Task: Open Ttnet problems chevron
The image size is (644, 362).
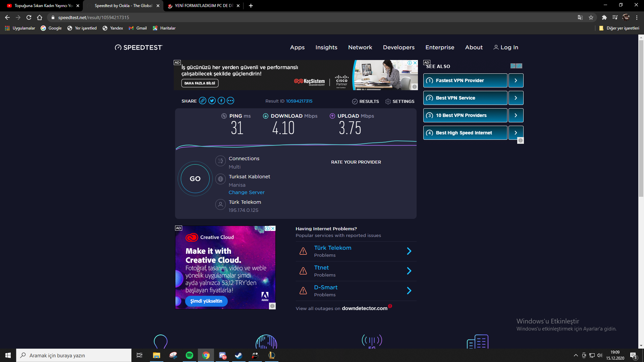Action: (409, 271)
